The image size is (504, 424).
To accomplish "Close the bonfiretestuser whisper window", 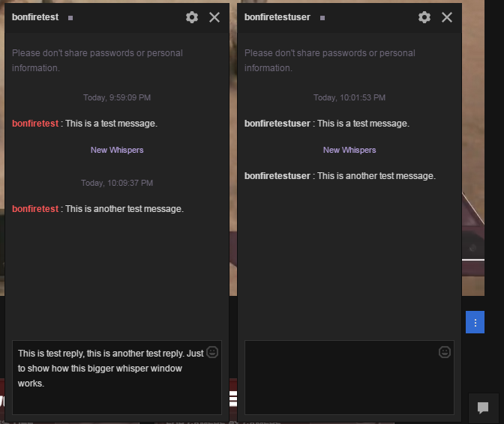I will point(447,17).
